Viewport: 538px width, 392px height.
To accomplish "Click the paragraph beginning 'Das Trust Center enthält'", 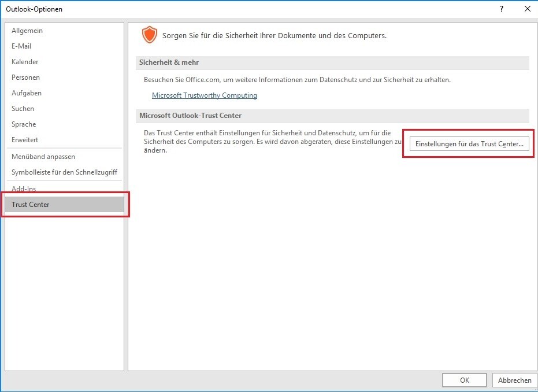I will [273, 142].
